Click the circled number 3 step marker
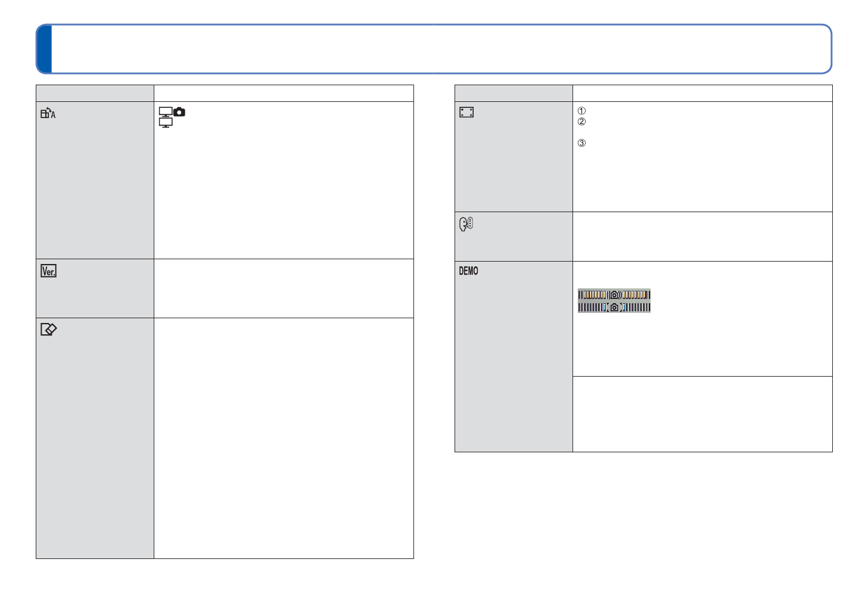 tap(582, 143)
